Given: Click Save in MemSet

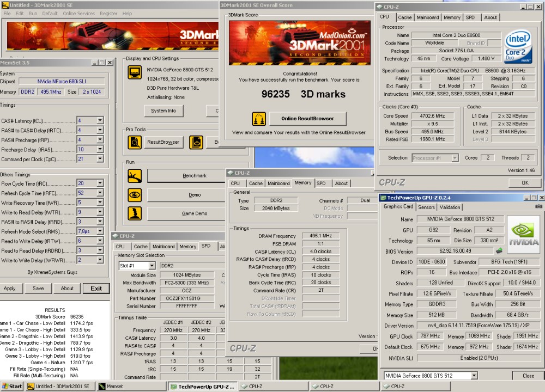Looking at the screenshot, I should 38,288.
